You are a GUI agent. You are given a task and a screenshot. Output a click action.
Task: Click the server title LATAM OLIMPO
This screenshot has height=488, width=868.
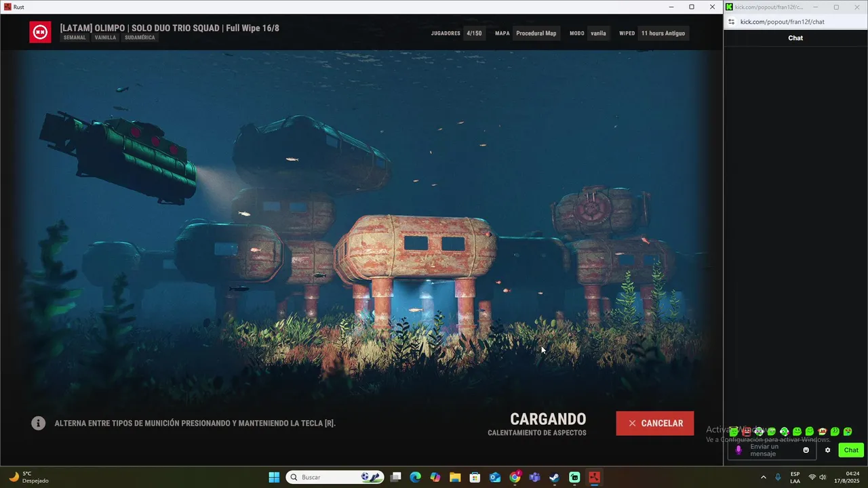(170, 28)
